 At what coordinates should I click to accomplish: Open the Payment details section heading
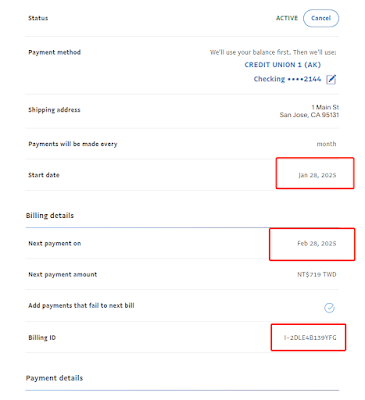pos(54,378)
